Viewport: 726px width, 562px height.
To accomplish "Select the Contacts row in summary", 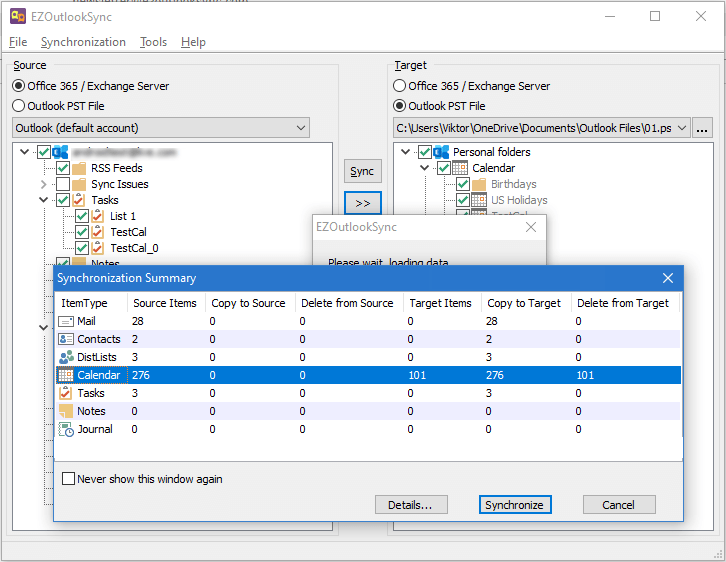I will coord(369,339).
